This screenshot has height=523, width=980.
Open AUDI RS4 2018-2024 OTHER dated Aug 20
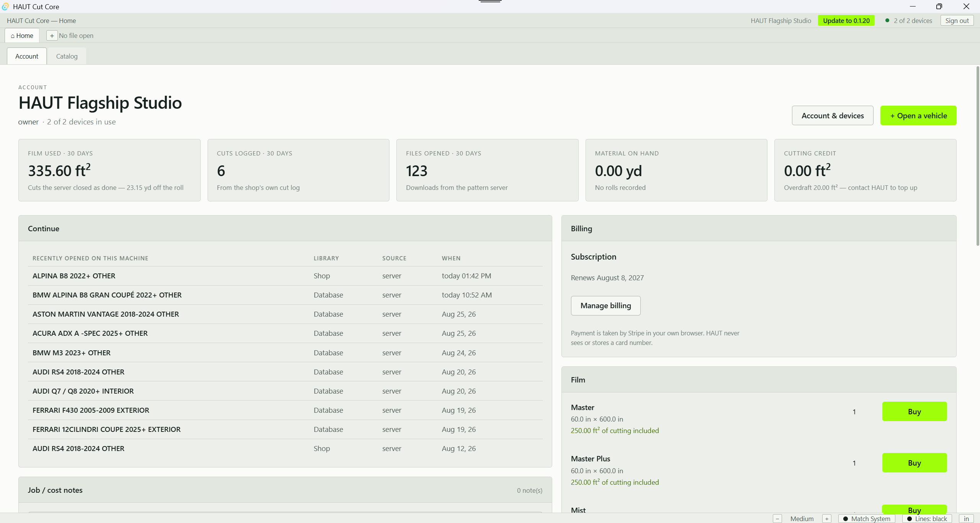[285, 372]
